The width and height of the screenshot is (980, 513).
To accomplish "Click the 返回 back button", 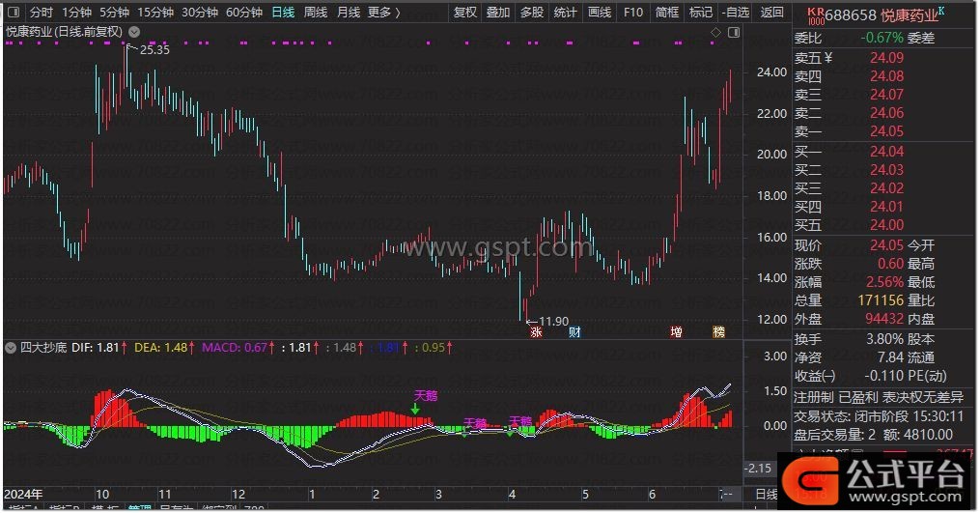I will click(771, 12).
